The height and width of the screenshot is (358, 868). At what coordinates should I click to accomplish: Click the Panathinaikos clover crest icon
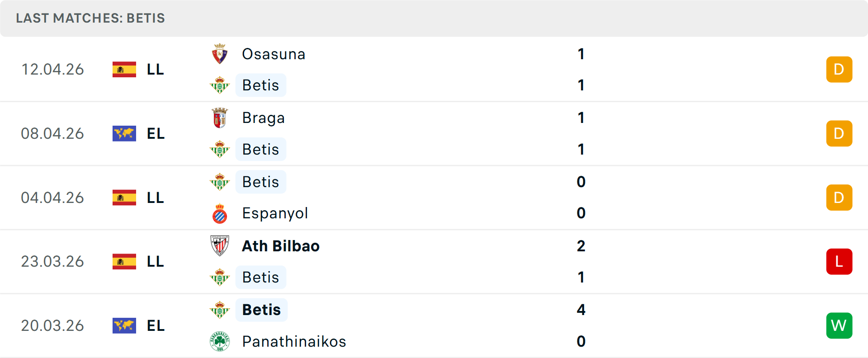[x=220, y=341]
